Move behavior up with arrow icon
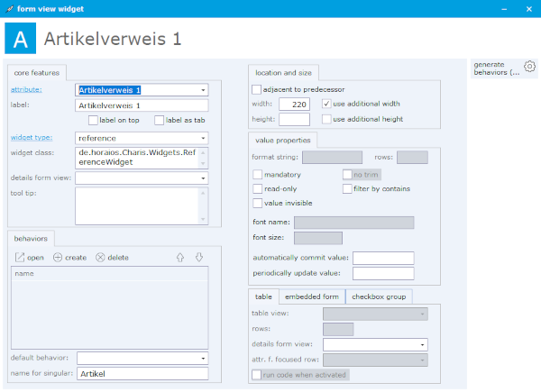The height and width of the screenshot is (392, 541). [x=180, y=258]
